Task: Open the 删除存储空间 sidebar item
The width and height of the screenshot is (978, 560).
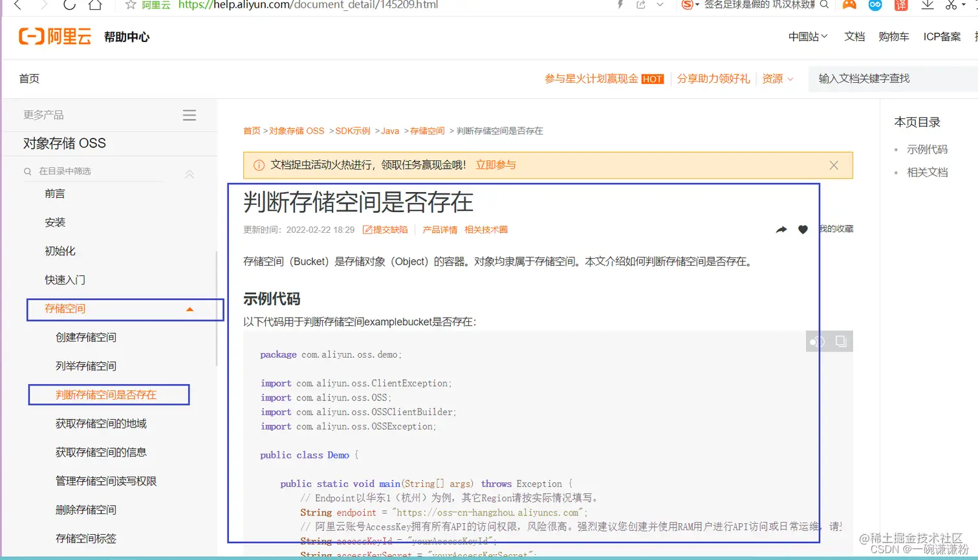Action: pos(86,510)
